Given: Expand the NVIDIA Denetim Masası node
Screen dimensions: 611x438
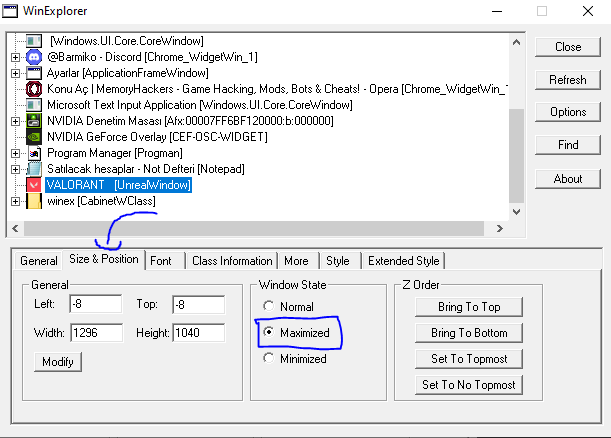Looking at the screenshot, I should tap(15, 121).
